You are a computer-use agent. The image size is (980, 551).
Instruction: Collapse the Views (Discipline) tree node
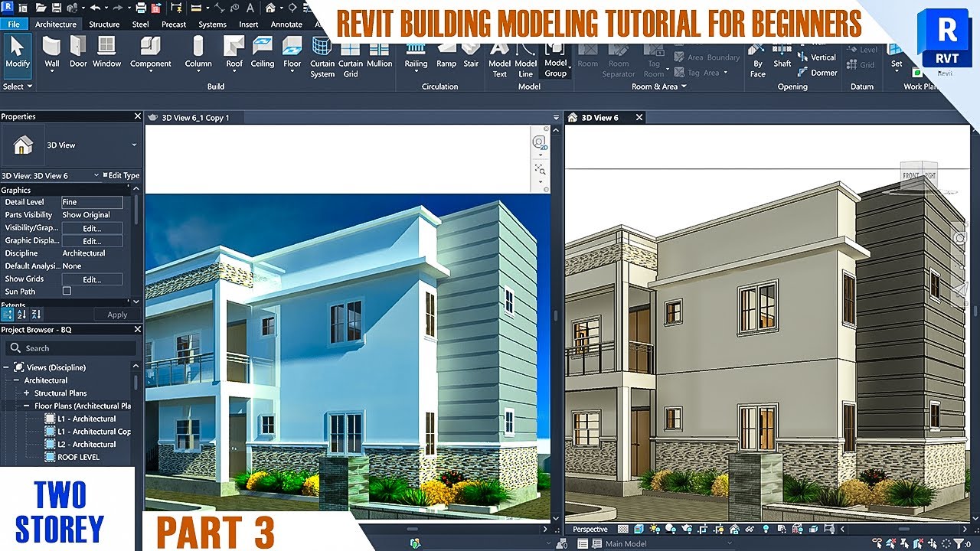[7, 367]
